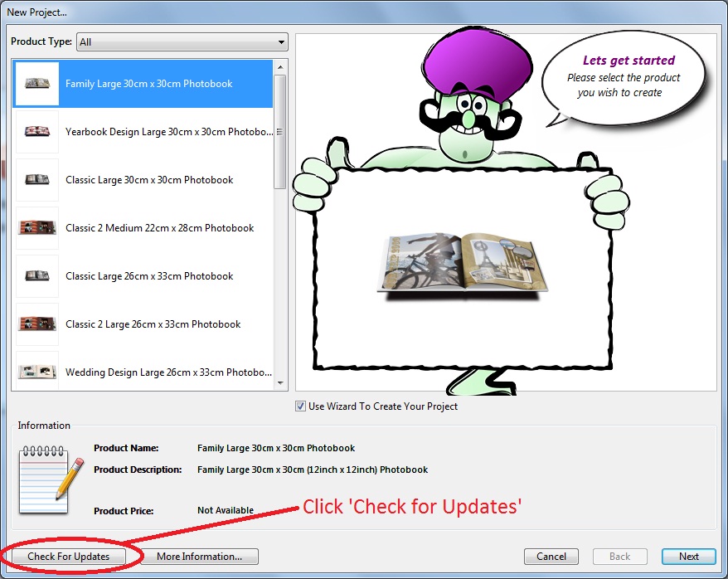This screenshot has height=579, width=728.
Task: Click the Product Name value in the Information panel
Action: tap(276, 448)
